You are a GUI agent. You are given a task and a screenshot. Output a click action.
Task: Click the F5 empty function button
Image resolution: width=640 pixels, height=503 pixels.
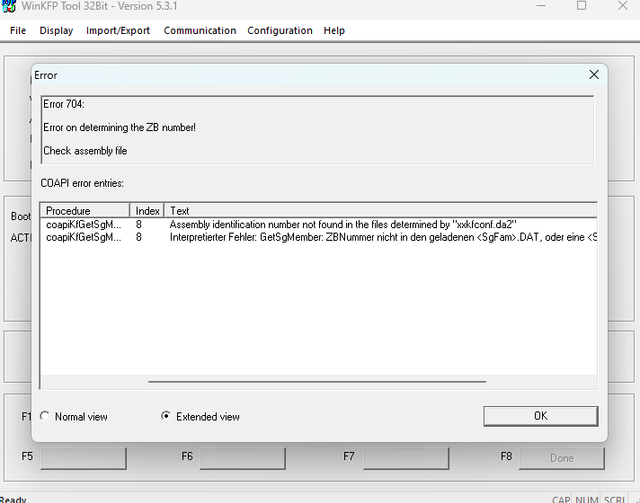coord(83,458)
